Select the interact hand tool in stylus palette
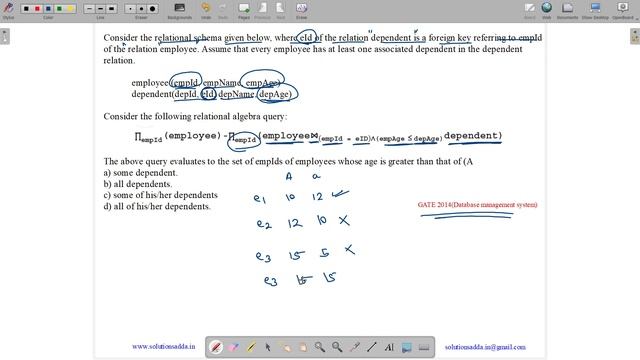 coord(285,347)
